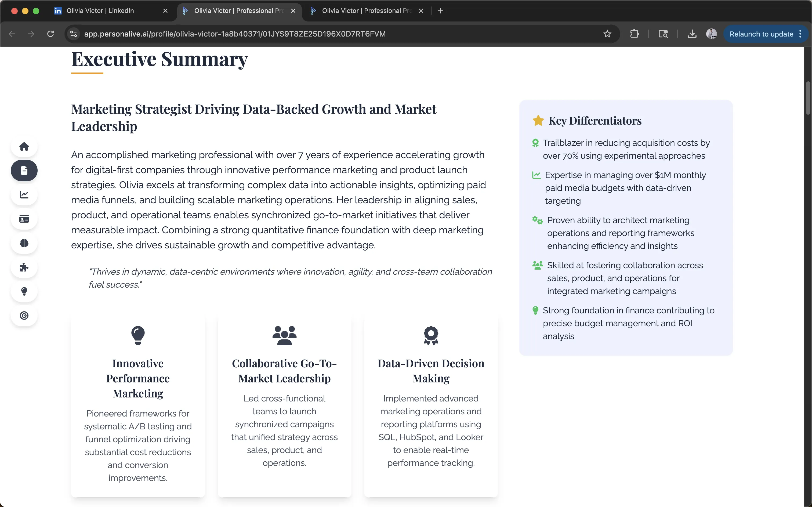Click the italic quote starting with Thrives in dynamic
The height and width of the screenshot is (507, 812).
pos(290,278)
